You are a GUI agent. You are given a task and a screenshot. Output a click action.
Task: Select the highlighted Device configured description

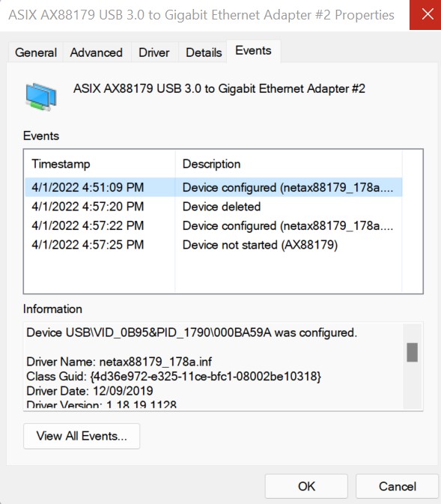[x=288, y=187]
